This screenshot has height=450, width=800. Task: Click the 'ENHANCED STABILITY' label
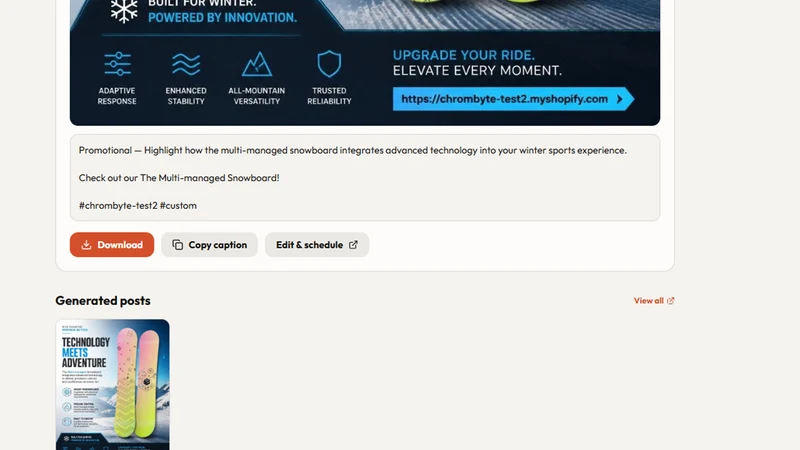pyautogui.click(x=186, y=96)
